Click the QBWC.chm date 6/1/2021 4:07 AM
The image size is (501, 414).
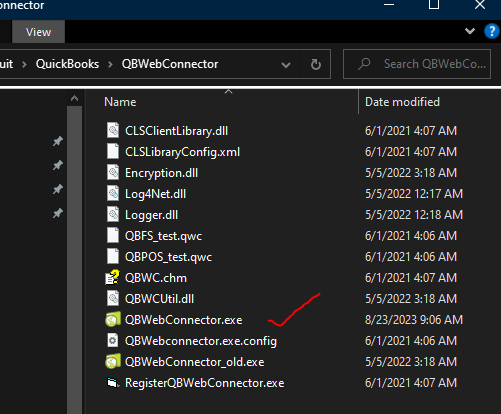411,278
